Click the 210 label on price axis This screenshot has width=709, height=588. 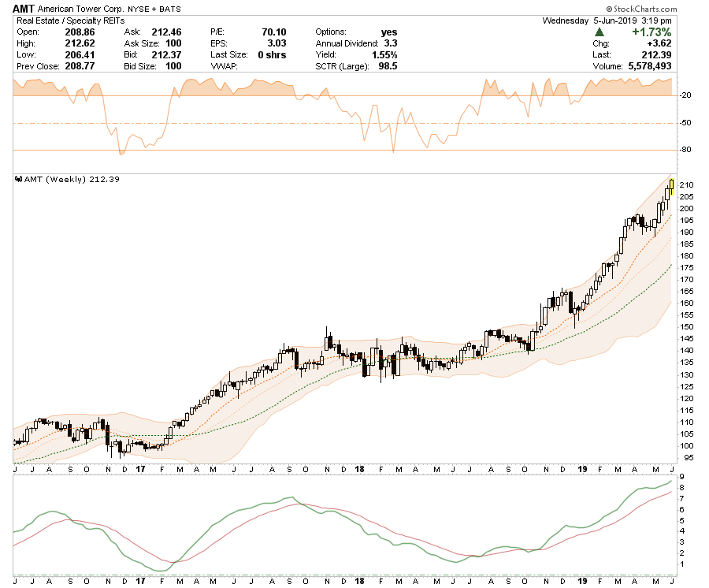pyautogui.click(x=686, y=184)
